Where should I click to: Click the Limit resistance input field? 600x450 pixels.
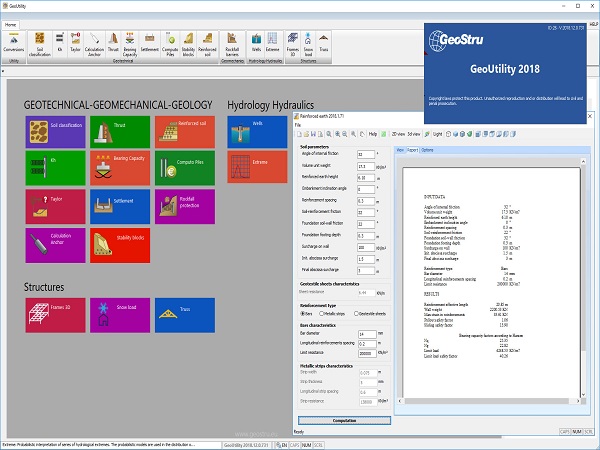tap(367, 354)
